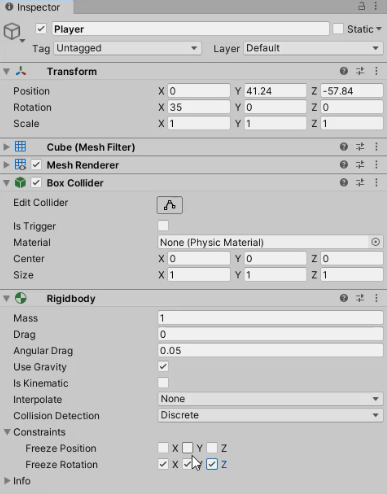Image resolution: width=387 pixels, height=494 pixels.
Task: Expand the Cube (Mesh Filter) component
Action: (7, 147)
